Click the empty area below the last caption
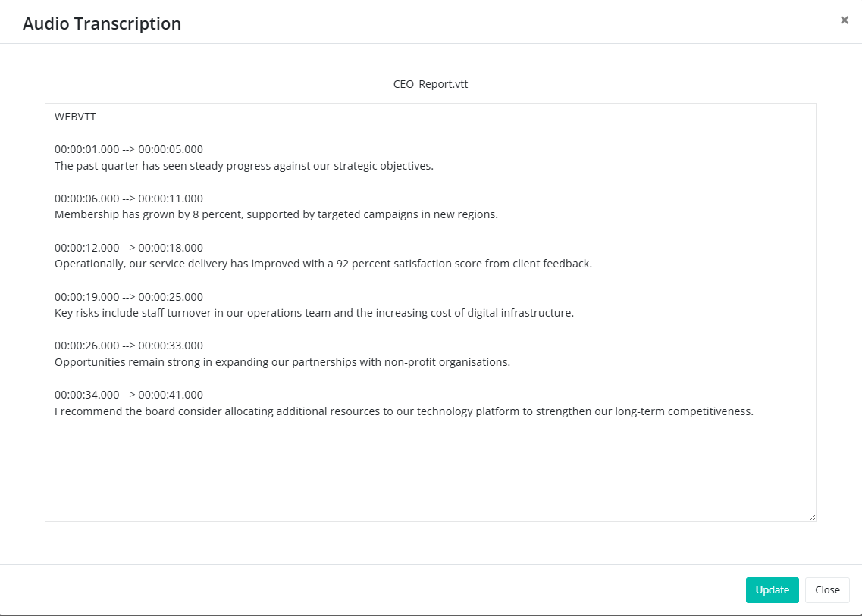This screenshot has width=862, height=616. pyautogui.click(x=430, y=470)
